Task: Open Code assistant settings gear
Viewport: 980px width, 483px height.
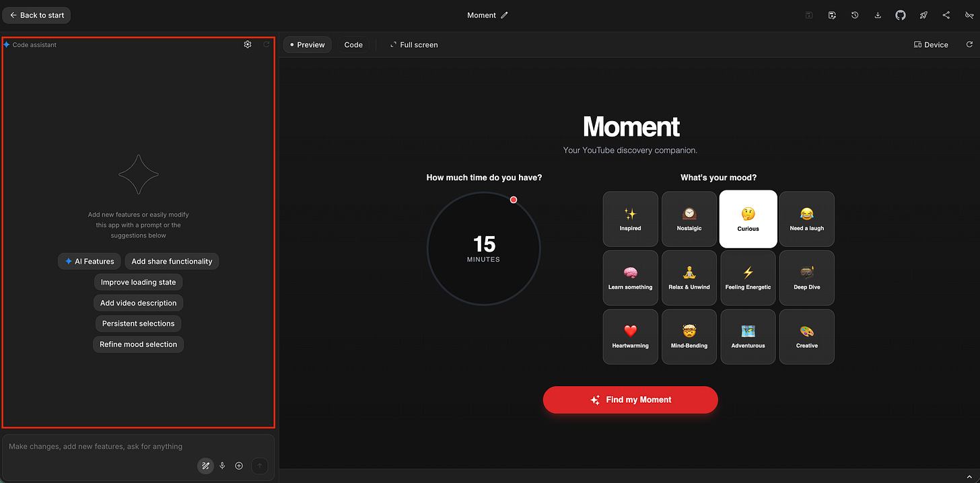Action: (248, 44)
